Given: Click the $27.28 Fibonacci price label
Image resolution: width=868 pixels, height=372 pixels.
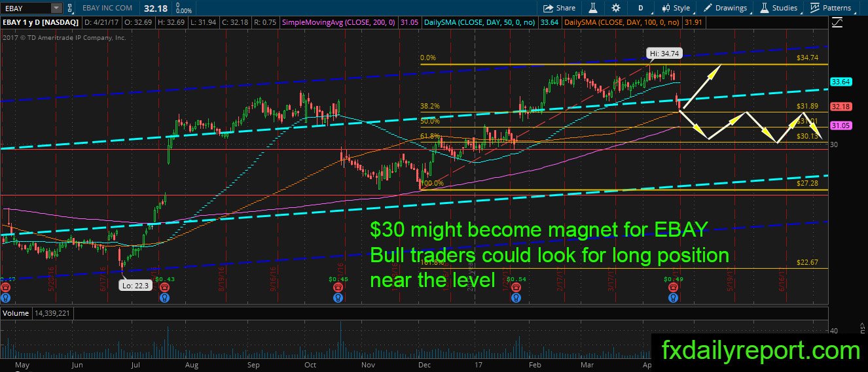Looking at the screenshot, I should point(808,184).
